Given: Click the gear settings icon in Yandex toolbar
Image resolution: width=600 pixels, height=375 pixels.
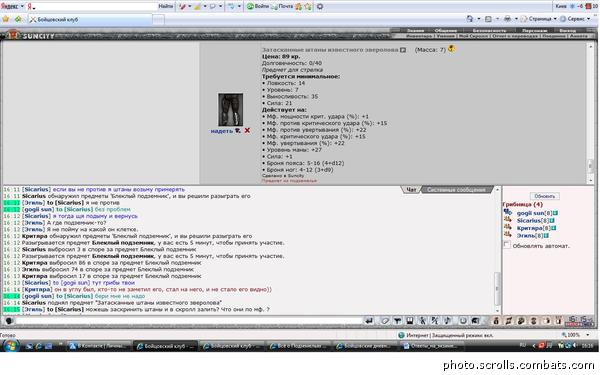Looking at the screenshot, I should [x=320, y=6].
